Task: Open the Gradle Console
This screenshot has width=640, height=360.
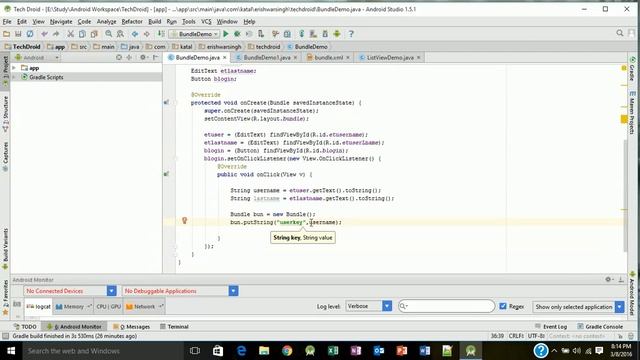Action: (600, 327)
